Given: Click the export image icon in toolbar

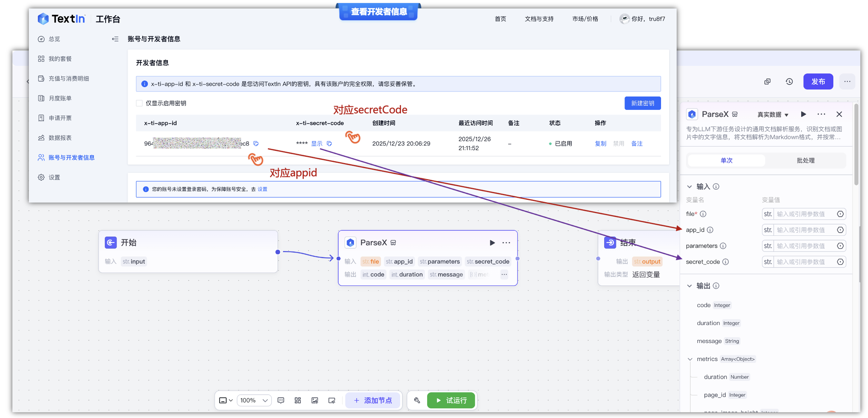Looking at the screenshot, I should point(315,400).
